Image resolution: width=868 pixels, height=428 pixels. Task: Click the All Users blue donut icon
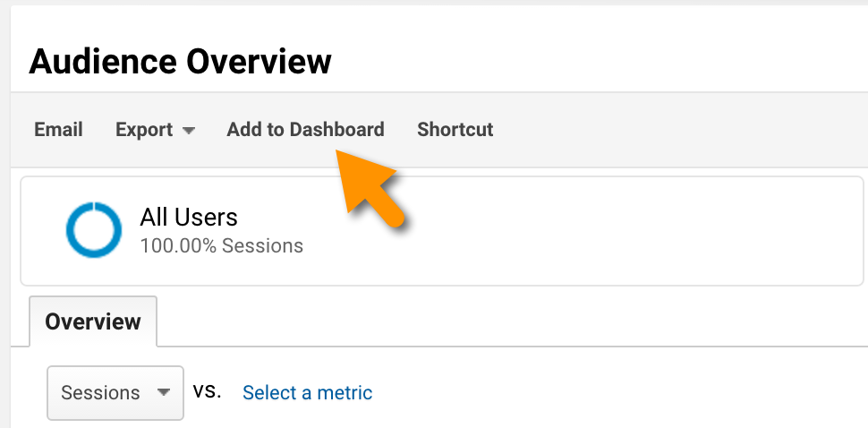pyautogui.click(x=93, y=230)
